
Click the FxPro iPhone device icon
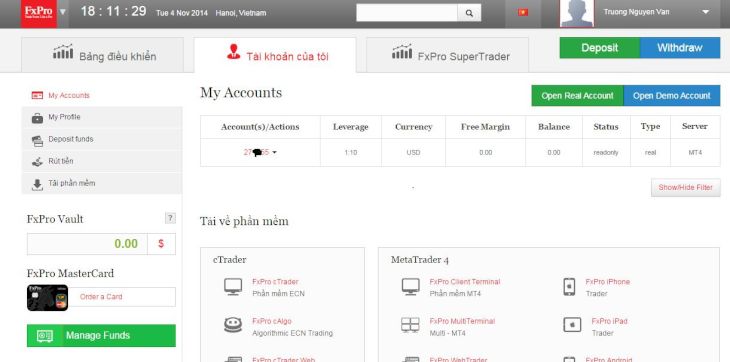[x=569, y=287]
